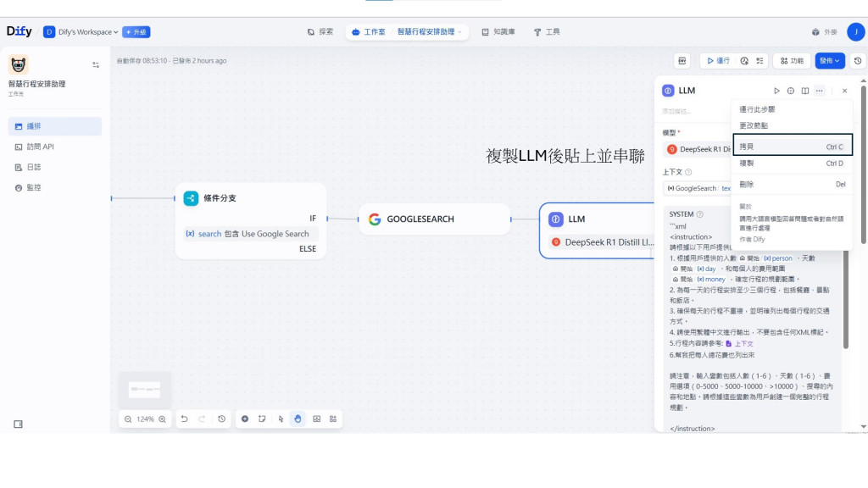Click the 外掛 plugins button
The height and width of the screenshot is (488, 868).
coord(825,32)
